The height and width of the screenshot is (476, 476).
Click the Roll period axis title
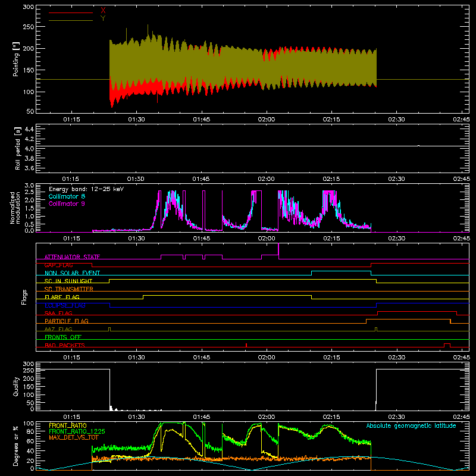coord(18,148)
